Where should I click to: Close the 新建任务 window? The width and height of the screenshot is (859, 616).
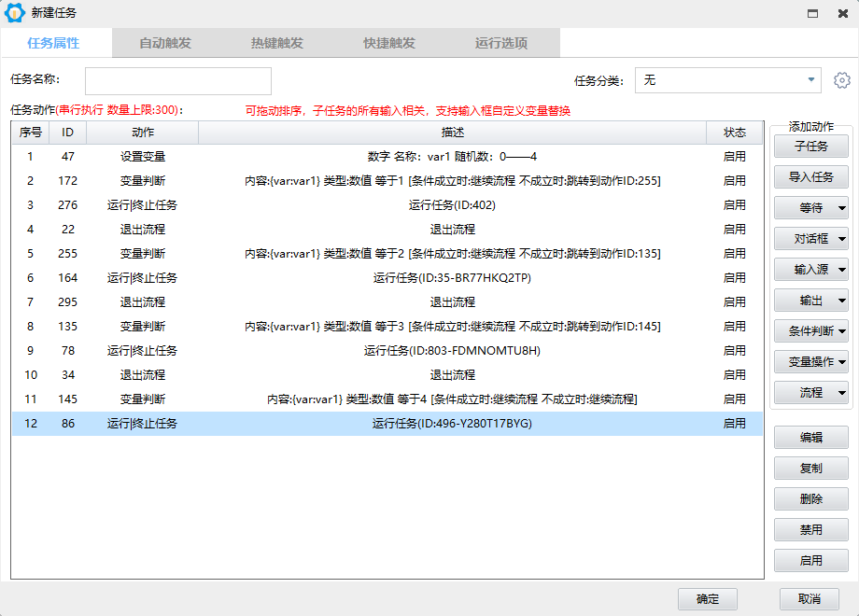pyautogui.click(x=841, y=13)
